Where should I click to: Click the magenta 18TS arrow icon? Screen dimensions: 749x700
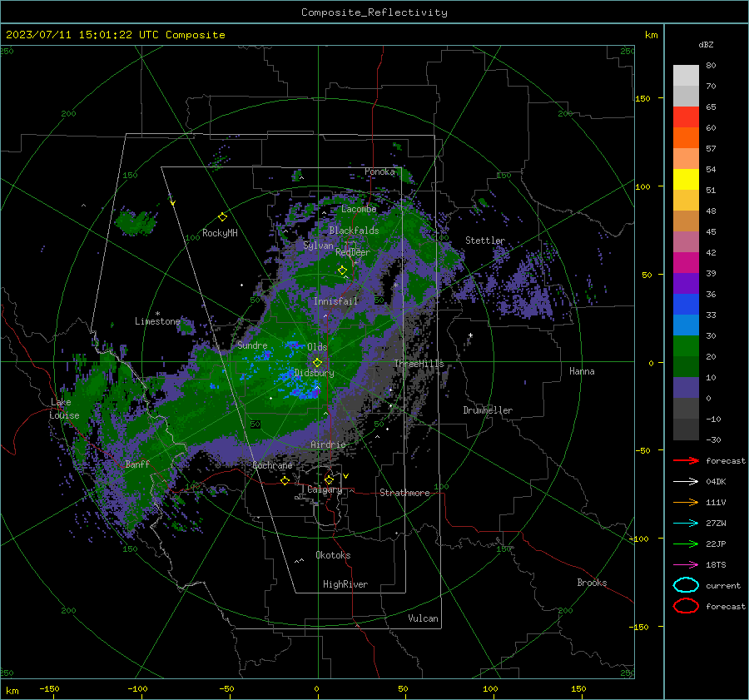[x=686, y=565]
